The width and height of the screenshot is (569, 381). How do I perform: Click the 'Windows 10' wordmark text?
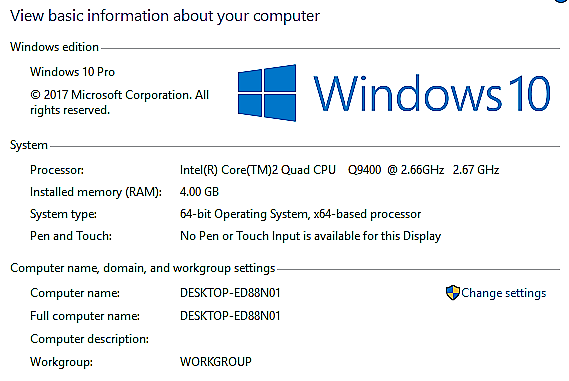[432, 94]
